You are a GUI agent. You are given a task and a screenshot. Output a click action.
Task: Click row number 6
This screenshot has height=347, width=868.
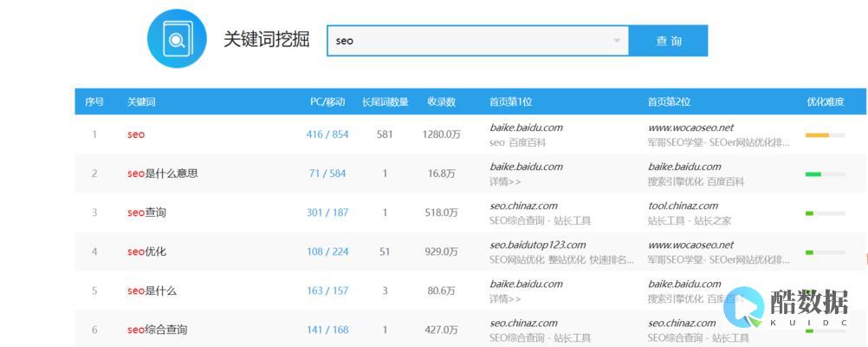coord(94,330)
